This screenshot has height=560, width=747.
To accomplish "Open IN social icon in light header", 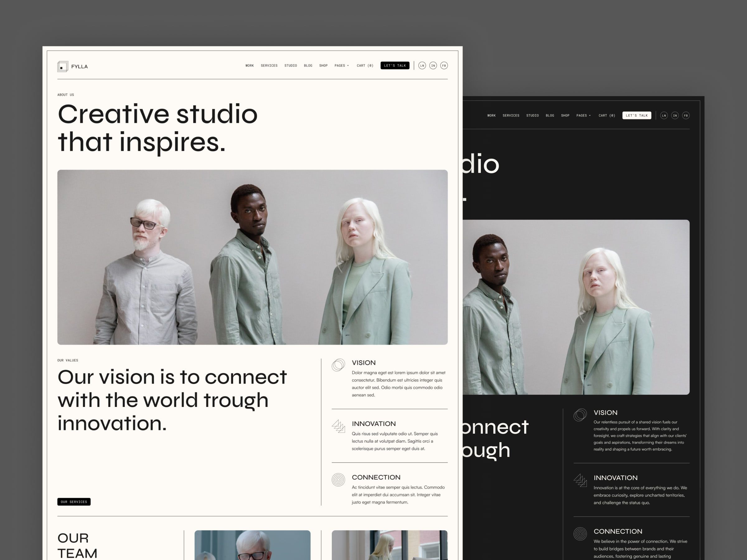I will (433, 65).
